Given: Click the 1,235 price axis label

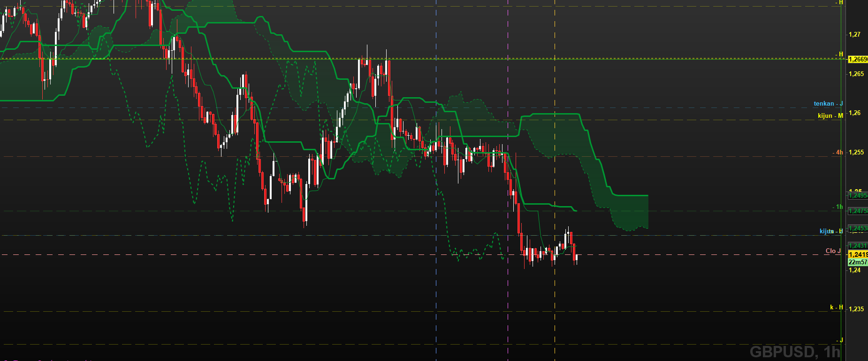Looking at the screenshot, I should pos(856,309).
